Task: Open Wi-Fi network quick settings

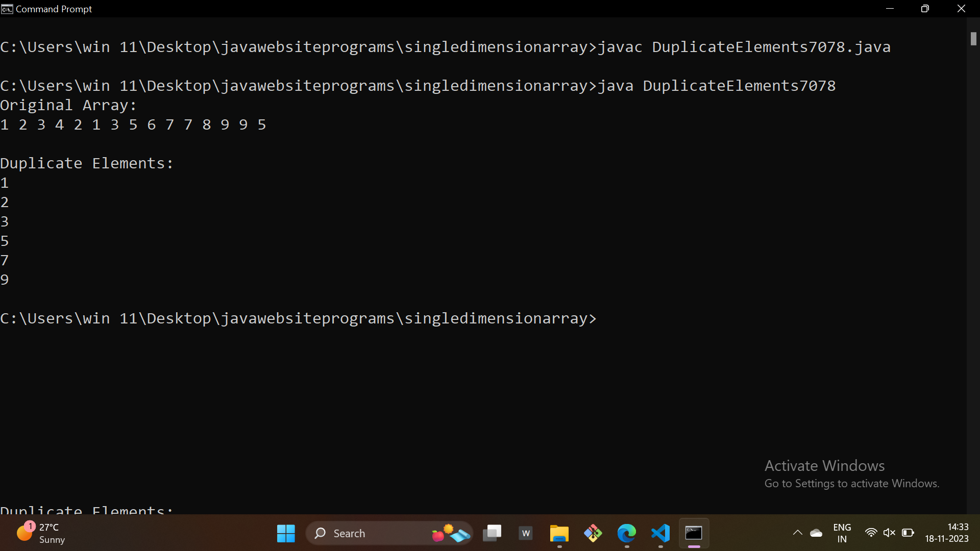Action: click(871, 533)
